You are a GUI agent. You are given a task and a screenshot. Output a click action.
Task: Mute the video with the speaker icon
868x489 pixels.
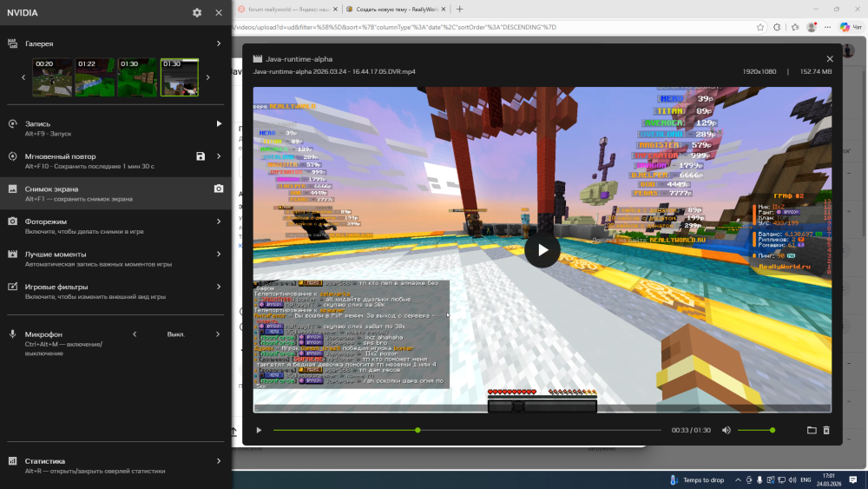pos(727,430)
